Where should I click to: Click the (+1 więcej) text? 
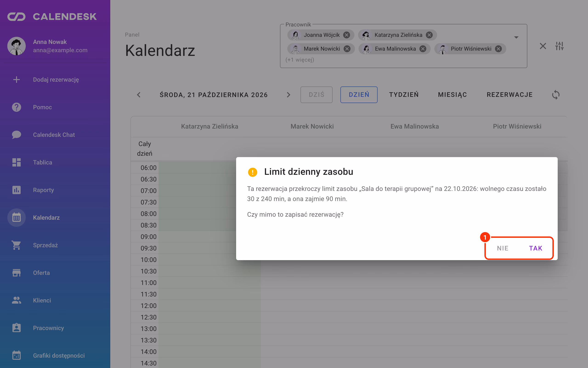300,60
